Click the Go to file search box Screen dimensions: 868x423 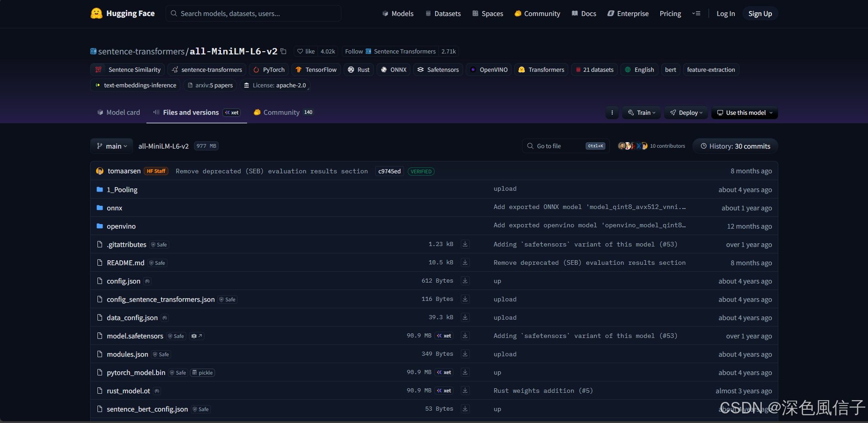pyautogui.click(x=566, y=146)
